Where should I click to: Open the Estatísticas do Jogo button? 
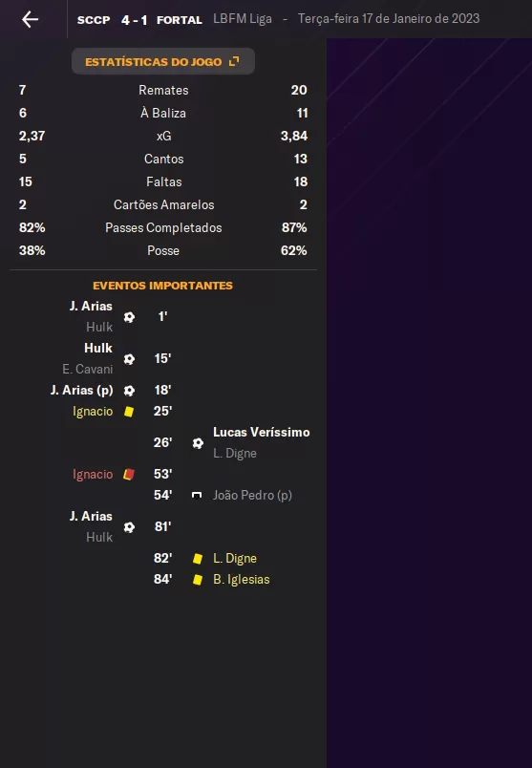coord(163,62)
